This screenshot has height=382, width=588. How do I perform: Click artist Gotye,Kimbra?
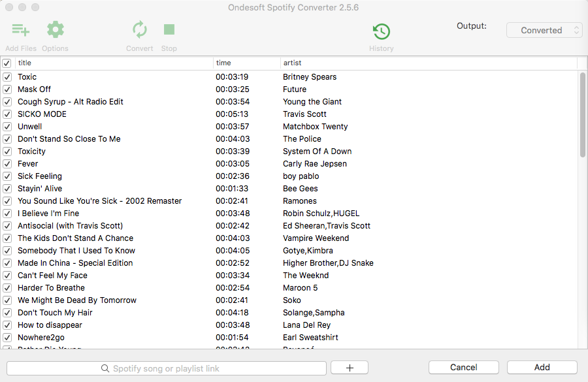point(308,250)
